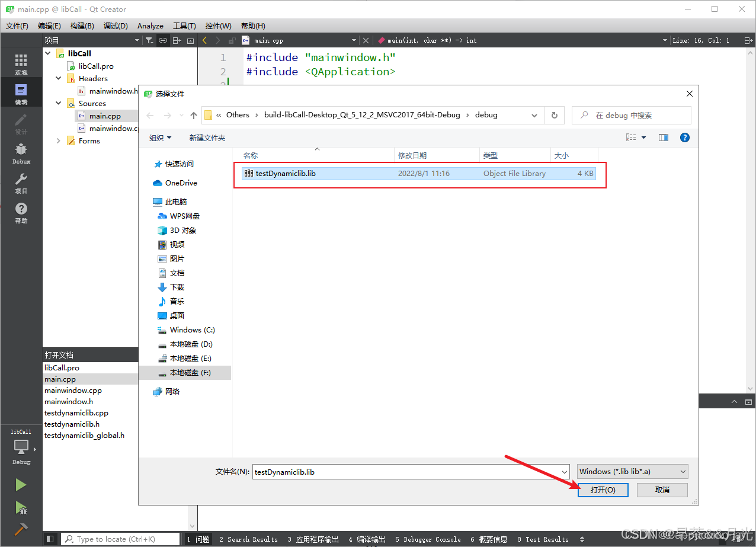Open the Projects (项目) mode

click(21, 183)
